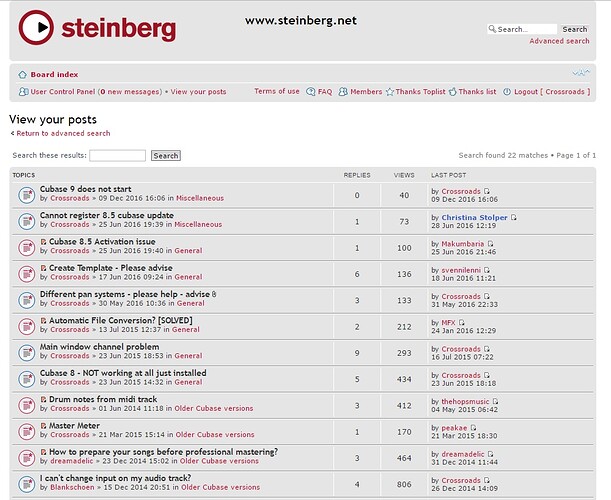The image size is (611, 500).
Task: Click topic icon for Automatic File Conversion row
Action: (26, 327)
